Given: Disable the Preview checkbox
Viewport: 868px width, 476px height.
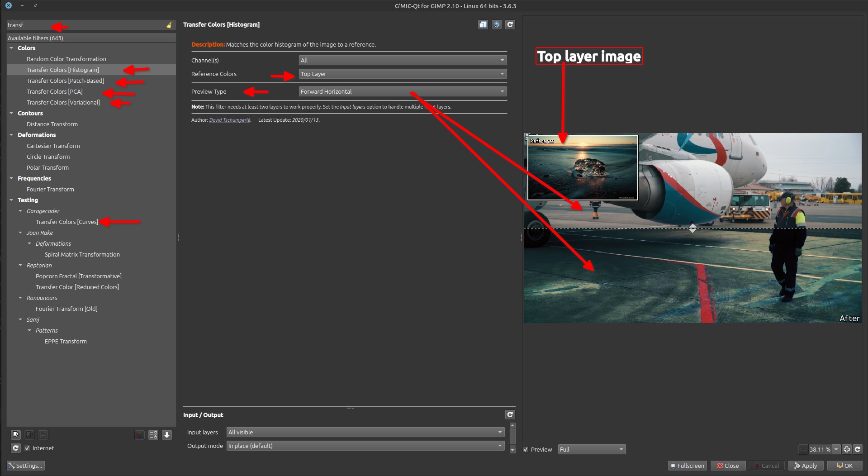Looking at the screenshot, I should pos(526,449).
